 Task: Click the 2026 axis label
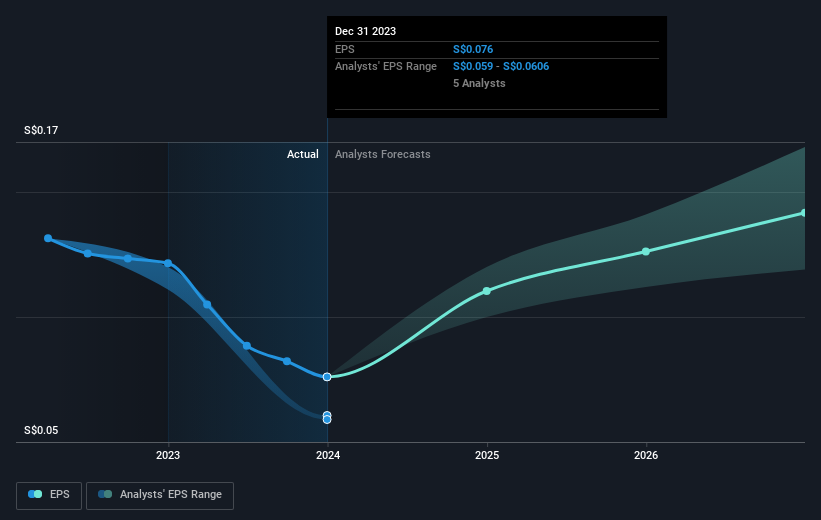pos(646,455)
